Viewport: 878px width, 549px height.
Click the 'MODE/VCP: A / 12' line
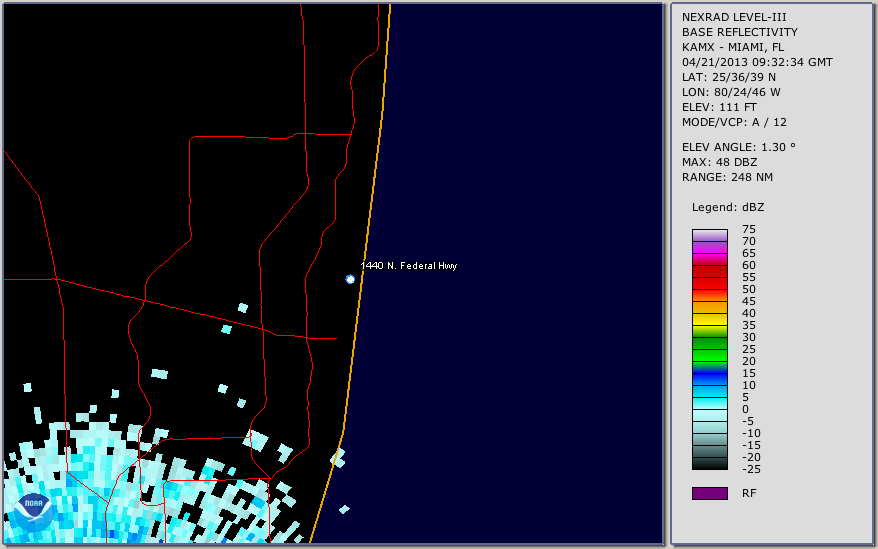click(734, 122)
